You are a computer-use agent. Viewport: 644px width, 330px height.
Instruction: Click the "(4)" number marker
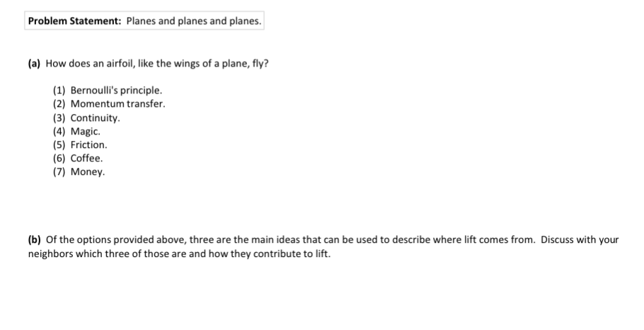point(59,131)
